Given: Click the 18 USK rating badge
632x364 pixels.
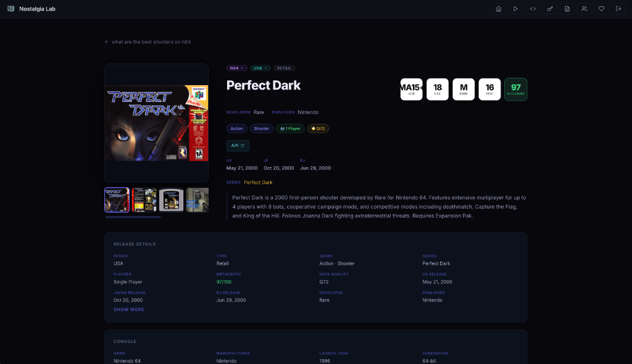Looking at the screenshot, I should click(438, 89).
